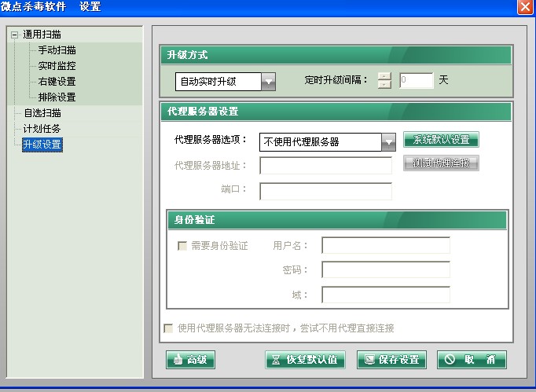Click the 系统默认设置 button
Screen dimensions: 536x392
(441, 140)
